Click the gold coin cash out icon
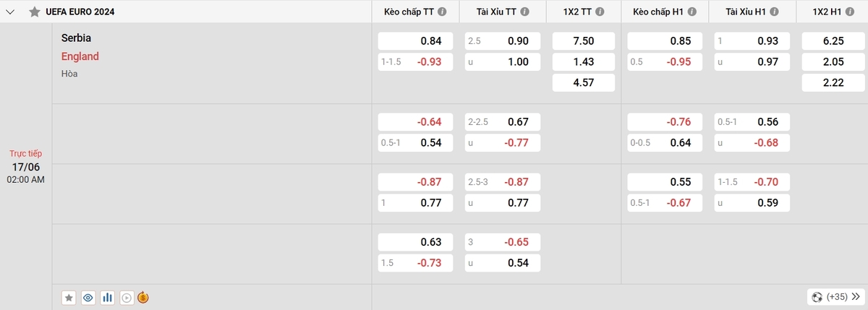The height and width of the screenshot is (310, 868). [143, 297]
